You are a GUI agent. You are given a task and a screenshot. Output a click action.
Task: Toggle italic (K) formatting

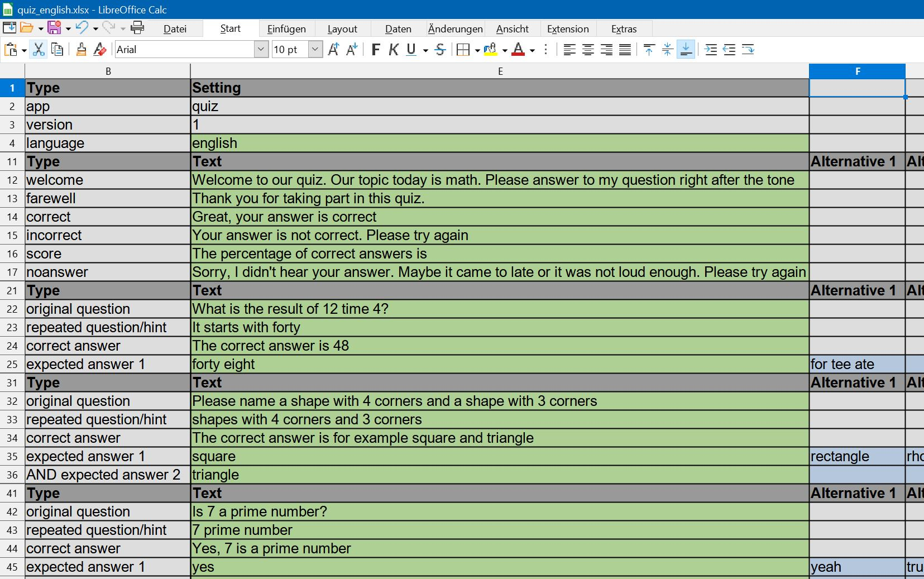point(394,50)
